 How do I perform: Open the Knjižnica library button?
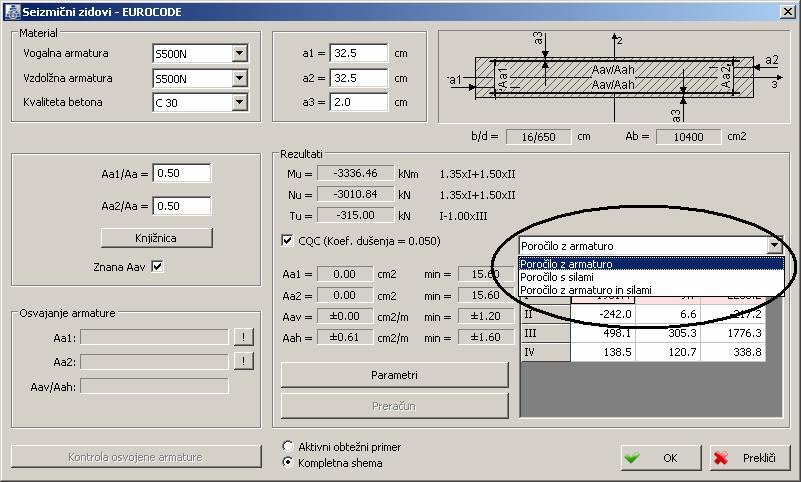pyautogui.click(x=156, y=238)
